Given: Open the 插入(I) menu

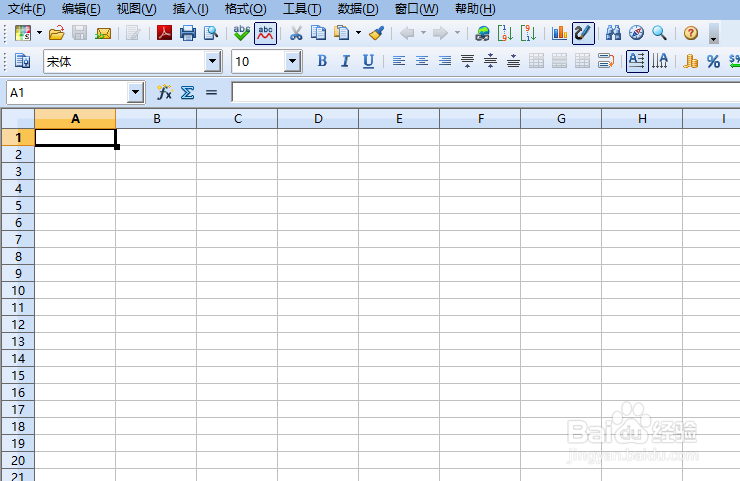Looking at the screenshot, I should [190, 9].
